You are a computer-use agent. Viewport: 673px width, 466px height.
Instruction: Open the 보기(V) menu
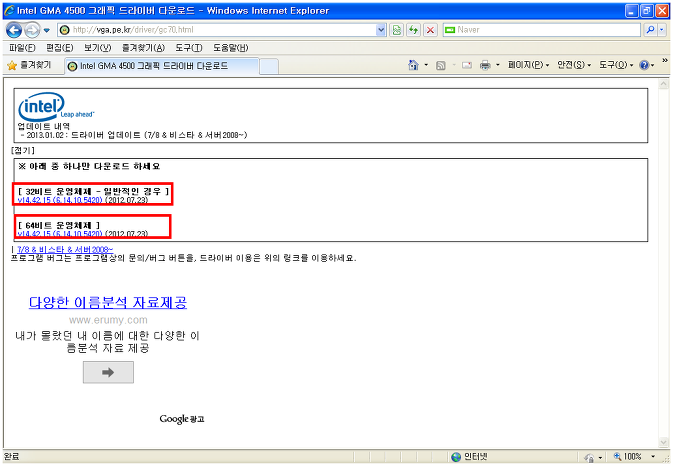point(97,48)
